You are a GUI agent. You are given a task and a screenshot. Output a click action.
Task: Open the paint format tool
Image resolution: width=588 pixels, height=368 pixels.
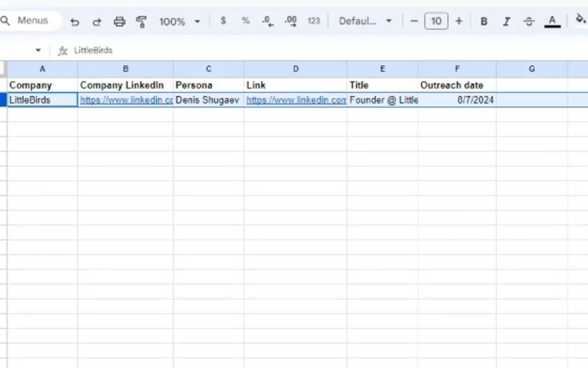tap(141, 21)
